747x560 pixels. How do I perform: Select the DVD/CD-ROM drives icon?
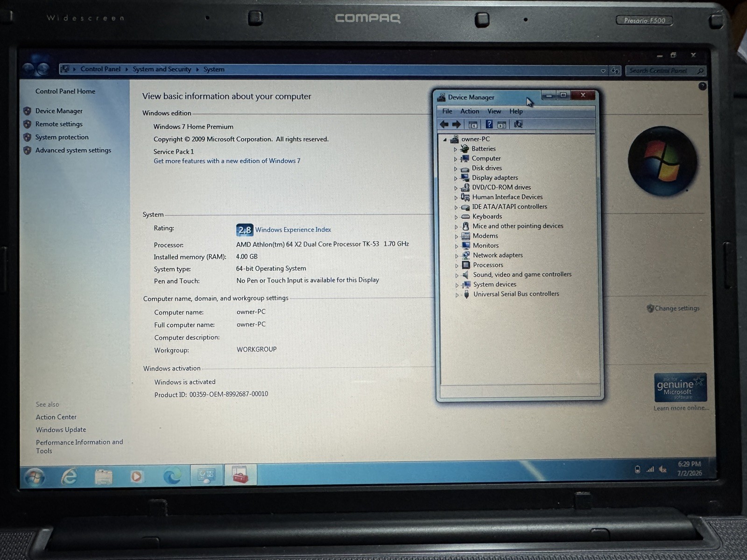tap(465, 188)
